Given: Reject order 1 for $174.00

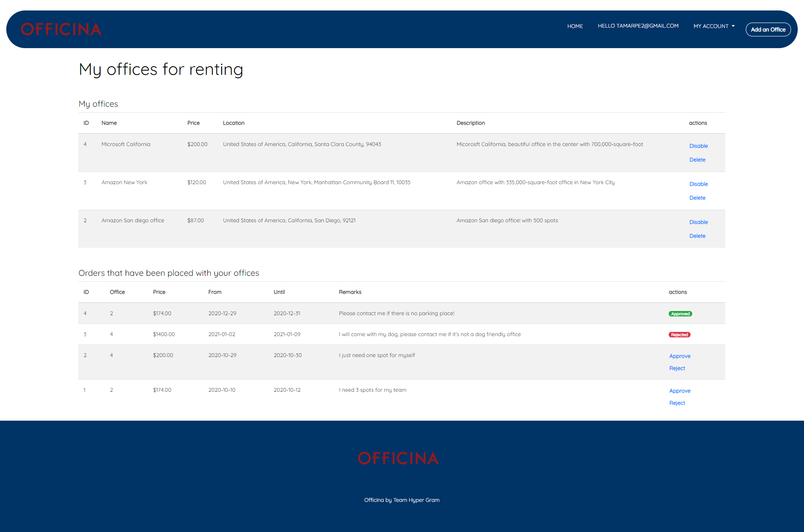Looking at the screenshot, I should point(677,403).
